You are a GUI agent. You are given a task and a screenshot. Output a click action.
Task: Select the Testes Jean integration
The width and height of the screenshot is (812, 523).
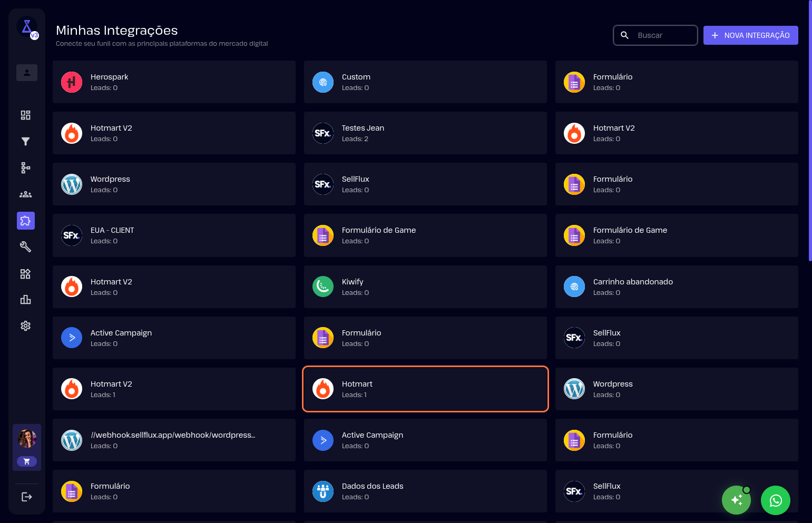point(425,133)
